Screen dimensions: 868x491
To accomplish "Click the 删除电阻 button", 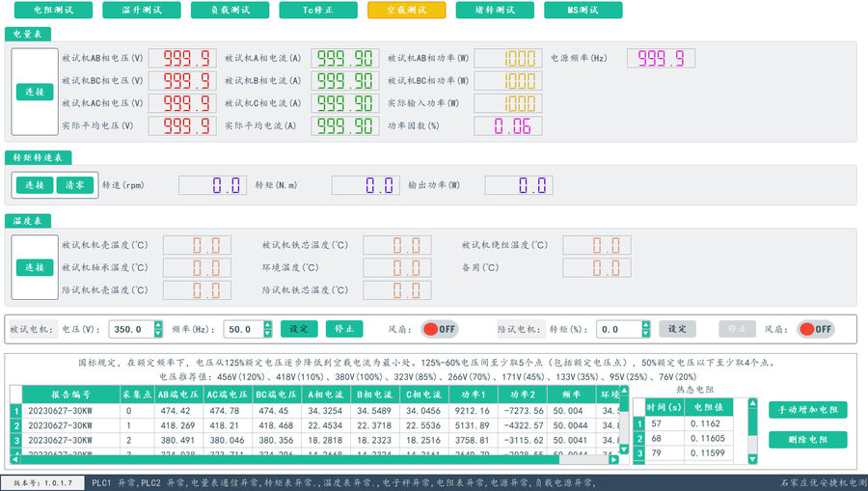I will (x=807, y=440).
